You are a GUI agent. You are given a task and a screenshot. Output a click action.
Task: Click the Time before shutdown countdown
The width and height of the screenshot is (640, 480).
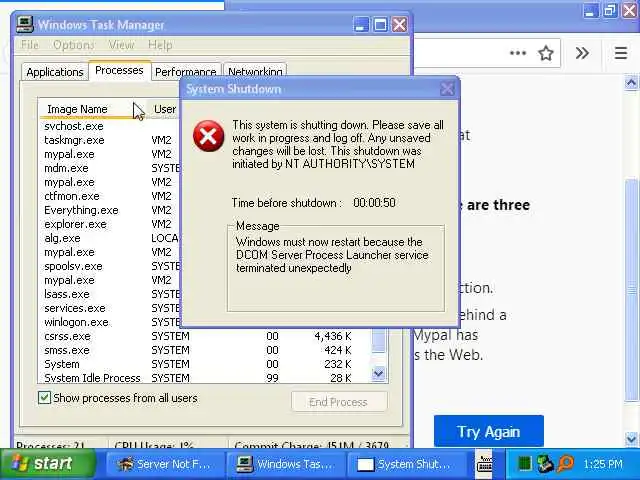tap(374, 202)
